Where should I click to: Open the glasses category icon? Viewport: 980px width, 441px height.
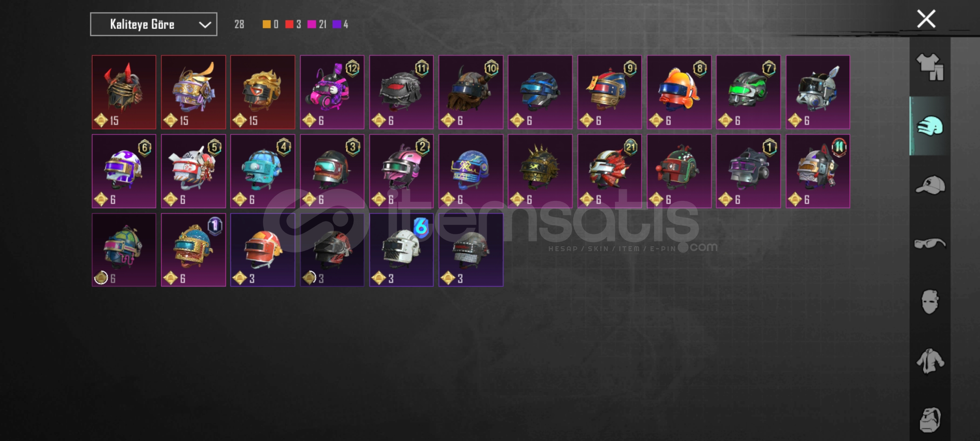(x=930, y=244)
